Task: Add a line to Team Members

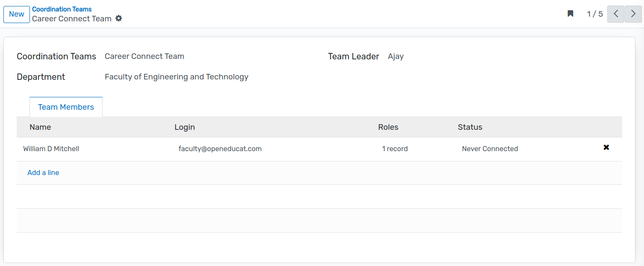Action: tap(43, 172)
